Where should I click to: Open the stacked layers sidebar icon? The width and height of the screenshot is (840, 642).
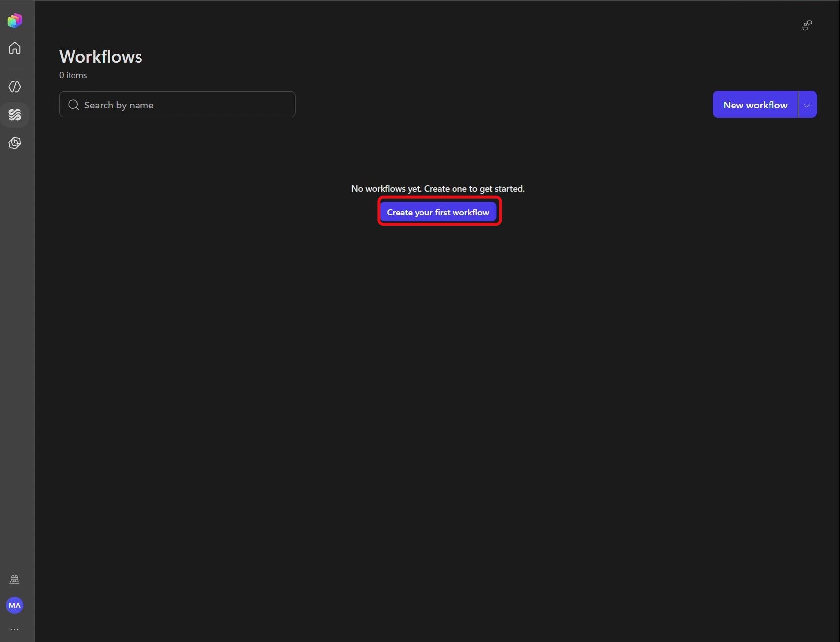click(x=15, y=143)
